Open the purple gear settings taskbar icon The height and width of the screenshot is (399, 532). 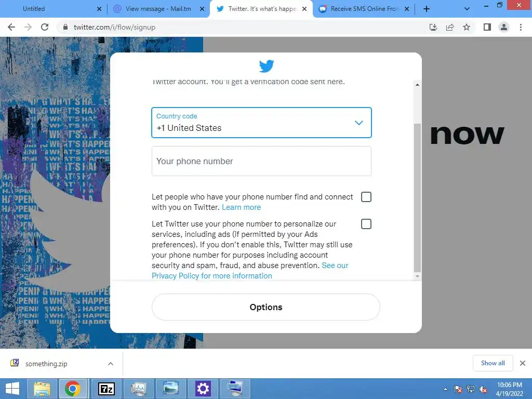203,389
